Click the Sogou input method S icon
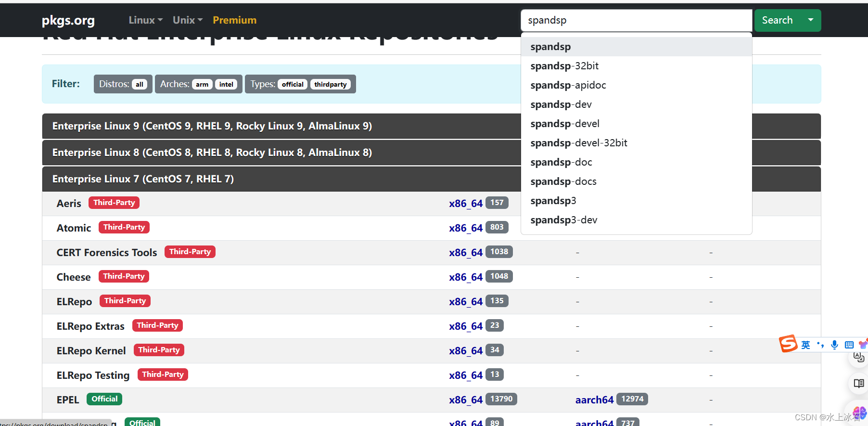Viewport: 868px width, 426px height. coord(788,344)
